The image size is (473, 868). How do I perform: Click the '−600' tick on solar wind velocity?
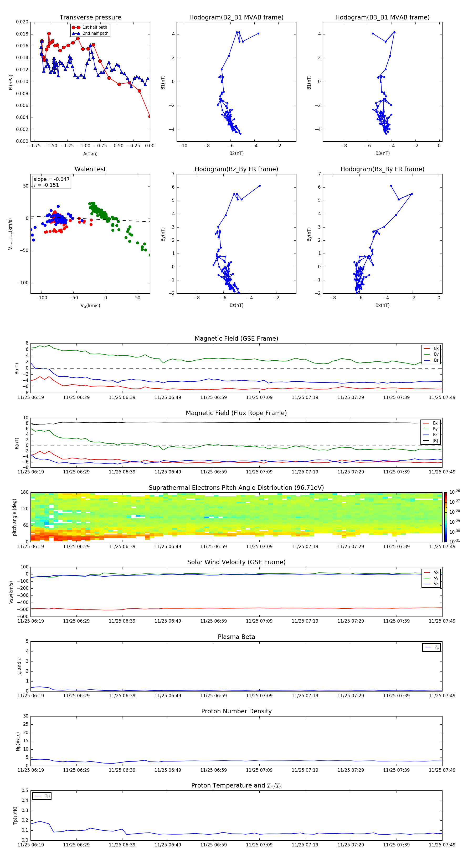click(22, 617)
